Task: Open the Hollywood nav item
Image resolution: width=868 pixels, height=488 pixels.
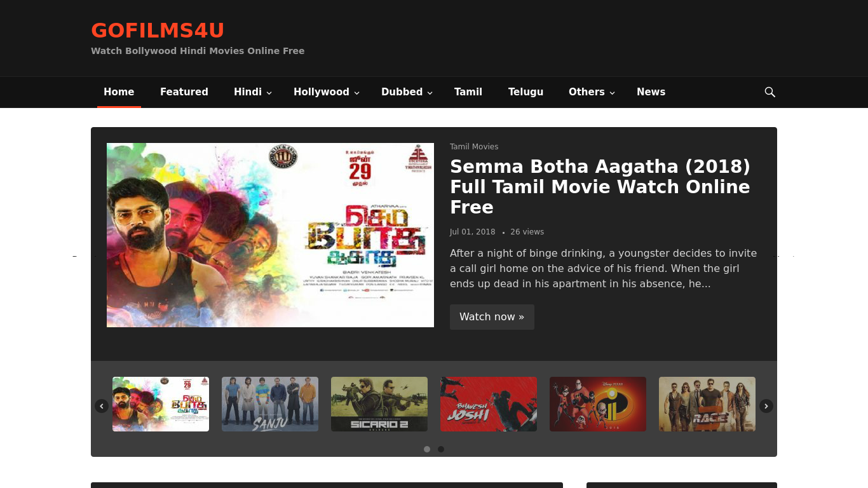Action: tap(322, 92)
